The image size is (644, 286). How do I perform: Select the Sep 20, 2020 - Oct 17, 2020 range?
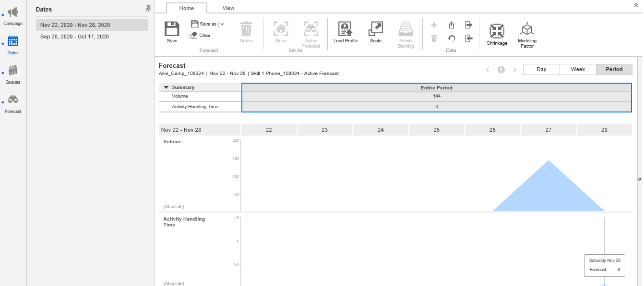92,37
